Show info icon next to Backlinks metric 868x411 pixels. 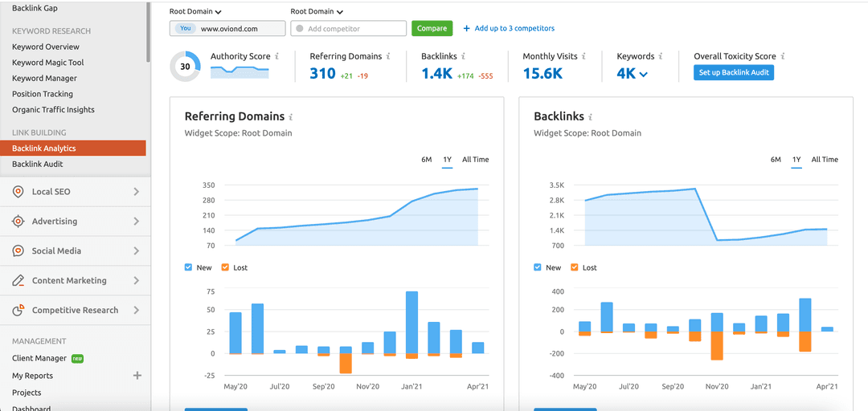point(463,56)
